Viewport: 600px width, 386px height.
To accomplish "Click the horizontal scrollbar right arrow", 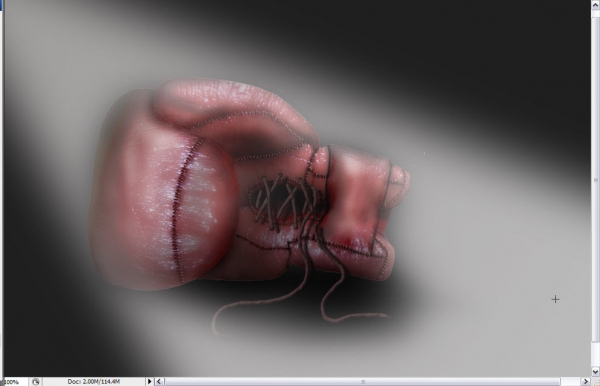I will 585,381.
